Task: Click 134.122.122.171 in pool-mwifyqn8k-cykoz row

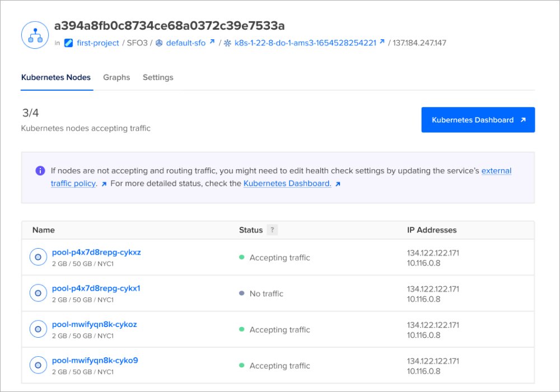Action: [433, 325]
